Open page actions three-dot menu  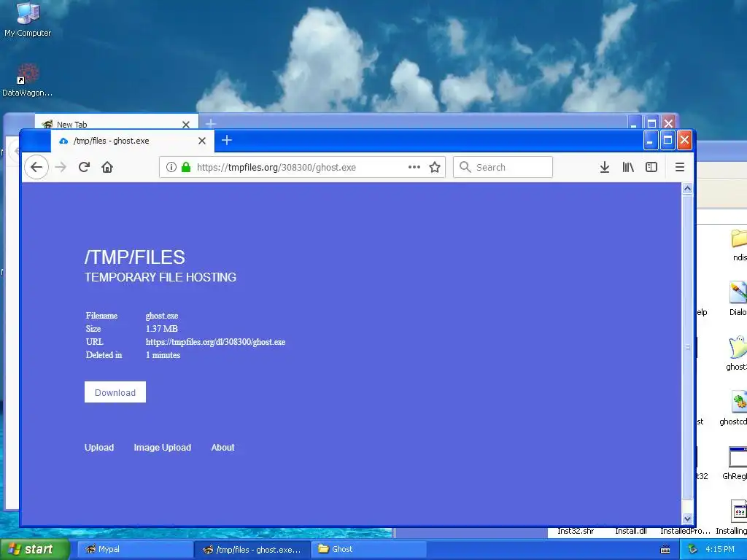[x=414, y=167]
